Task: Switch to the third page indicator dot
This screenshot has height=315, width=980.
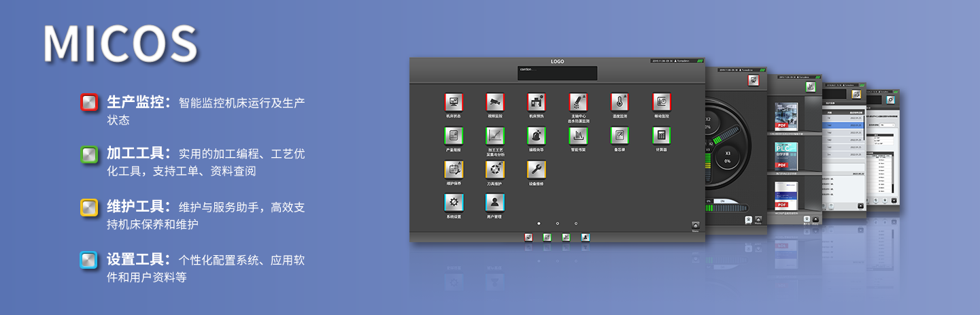Action: 576,223
